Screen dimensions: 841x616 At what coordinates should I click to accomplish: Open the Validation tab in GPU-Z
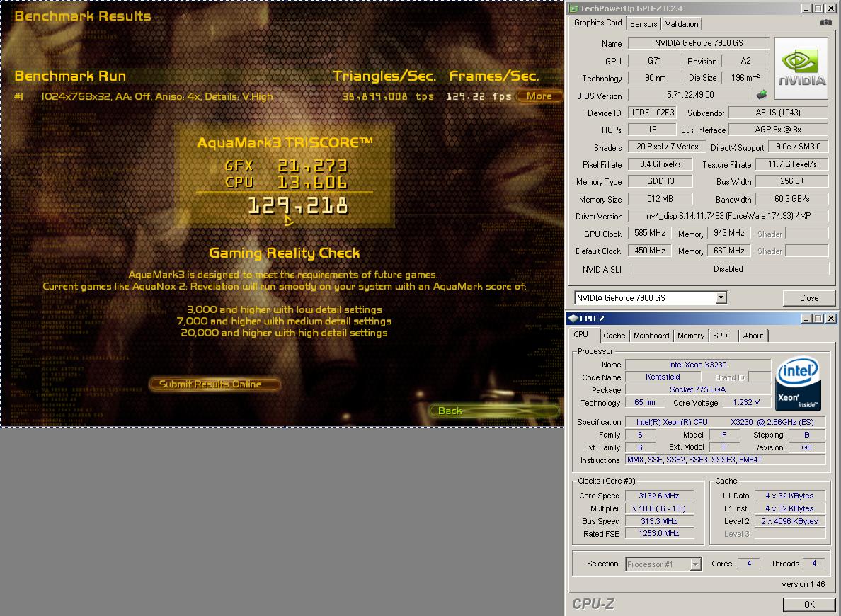(682, 23)
